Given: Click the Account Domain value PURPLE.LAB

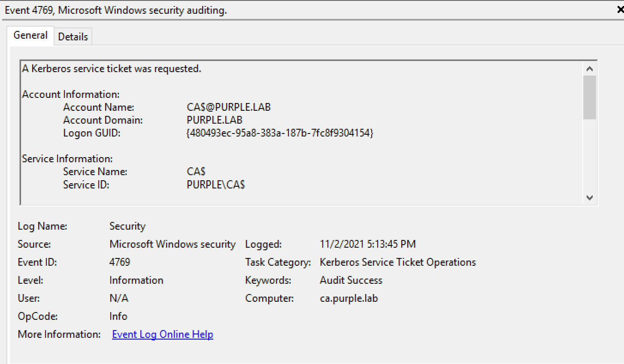Looking at the screenshot, I should tap(215, 120).
